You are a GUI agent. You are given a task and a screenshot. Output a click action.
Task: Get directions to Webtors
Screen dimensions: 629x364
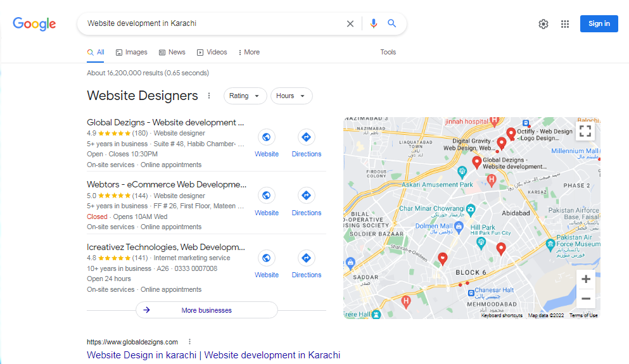point(307,196)
